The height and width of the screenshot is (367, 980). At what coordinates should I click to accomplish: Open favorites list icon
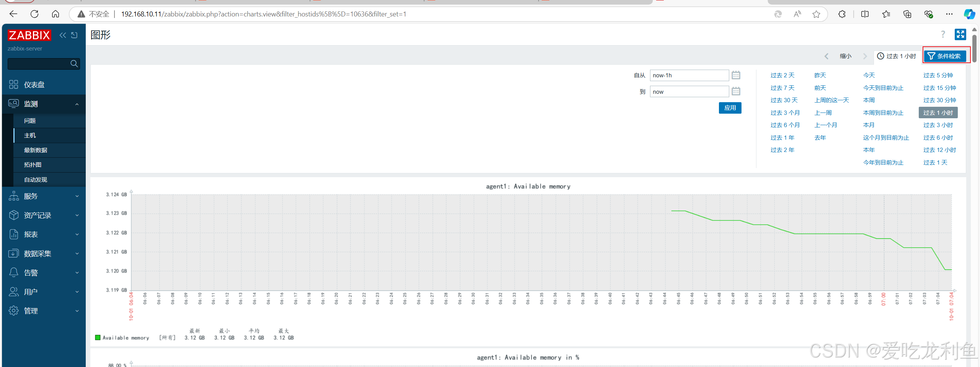[886, 14]
